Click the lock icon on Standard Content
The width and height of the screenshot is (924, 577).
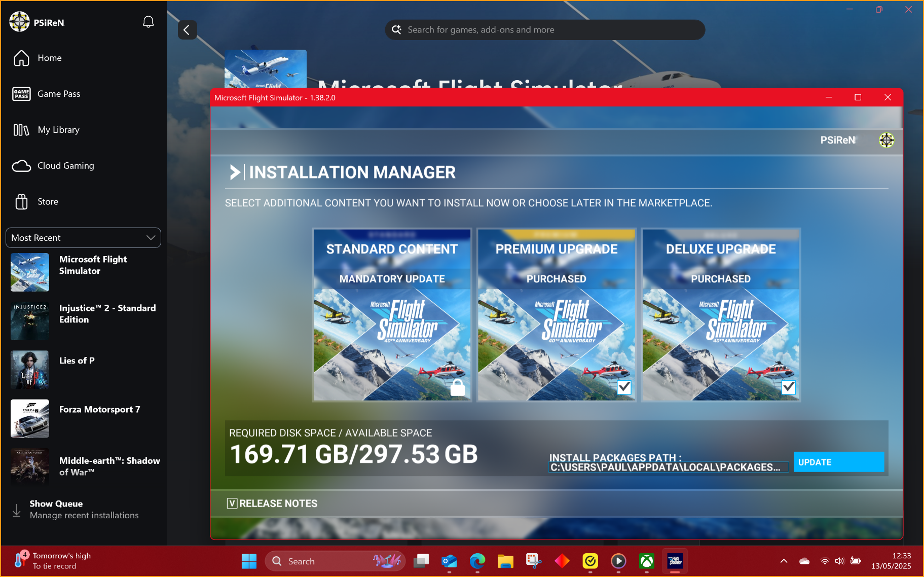[458, 387]
